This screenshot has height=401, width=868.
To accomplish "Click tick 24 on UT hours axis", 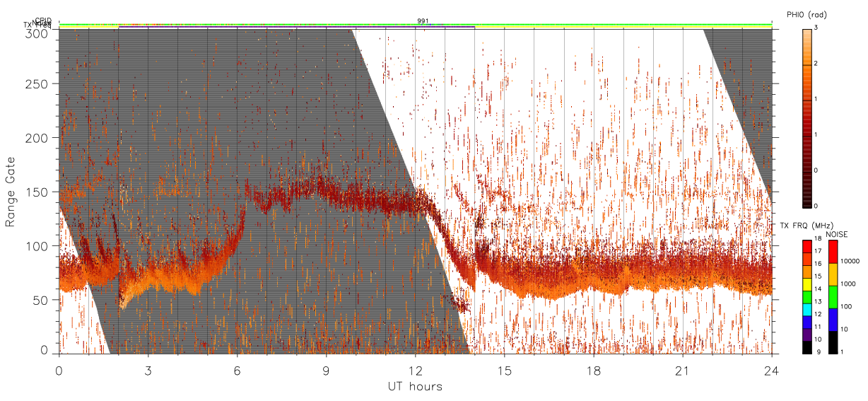I will pos(772,370).
